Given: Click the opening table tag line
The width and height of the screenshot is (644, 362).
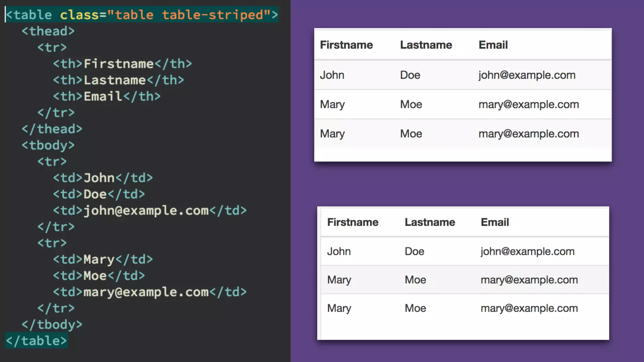Looking at the screenshot, I should coord(142,15).
